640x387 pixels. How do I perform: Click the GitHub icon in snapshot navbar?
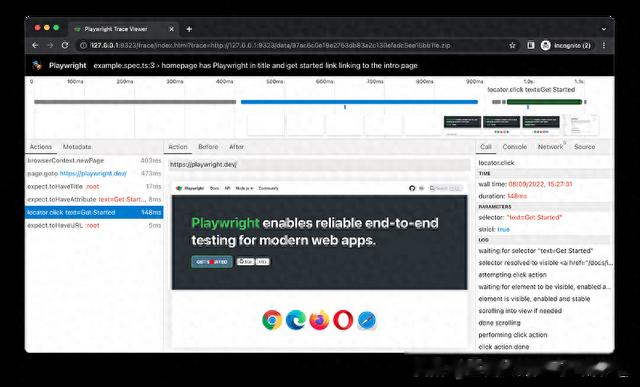tap(412, 188)
